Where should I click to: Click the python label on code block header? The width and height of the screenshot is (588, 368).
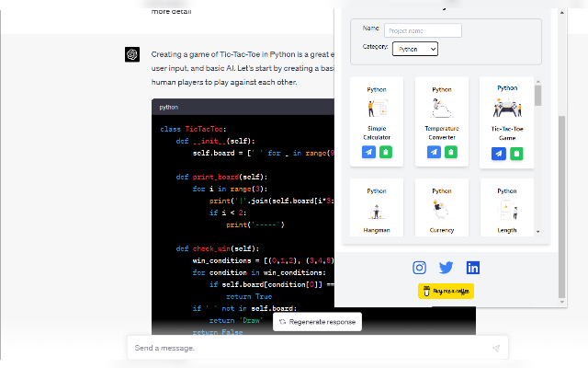[x=169, y=108]
